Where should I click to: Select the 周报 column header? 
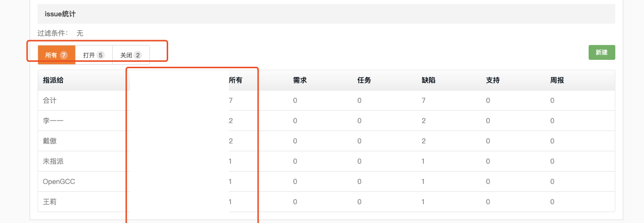click(557, 80)
